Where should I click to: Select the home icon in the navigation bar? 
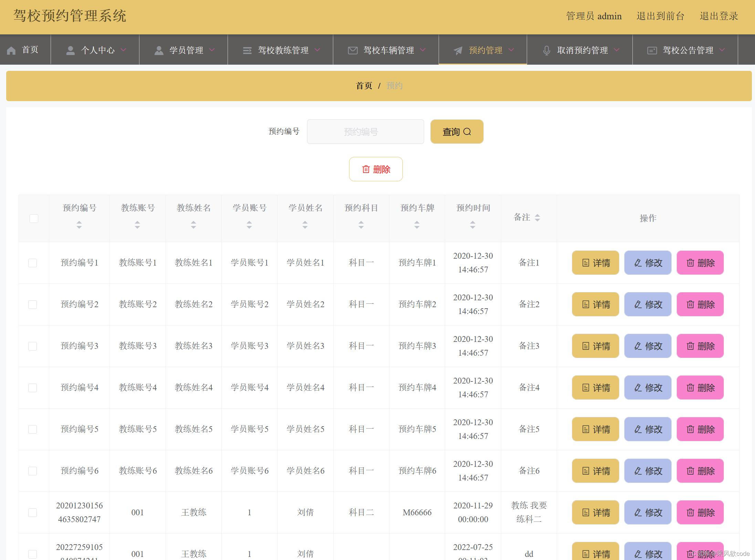(11, 50)
